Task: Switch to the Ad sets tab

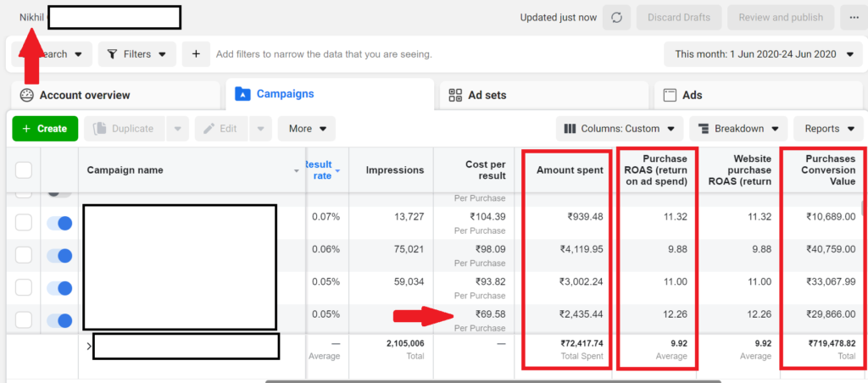Action: 542,95
